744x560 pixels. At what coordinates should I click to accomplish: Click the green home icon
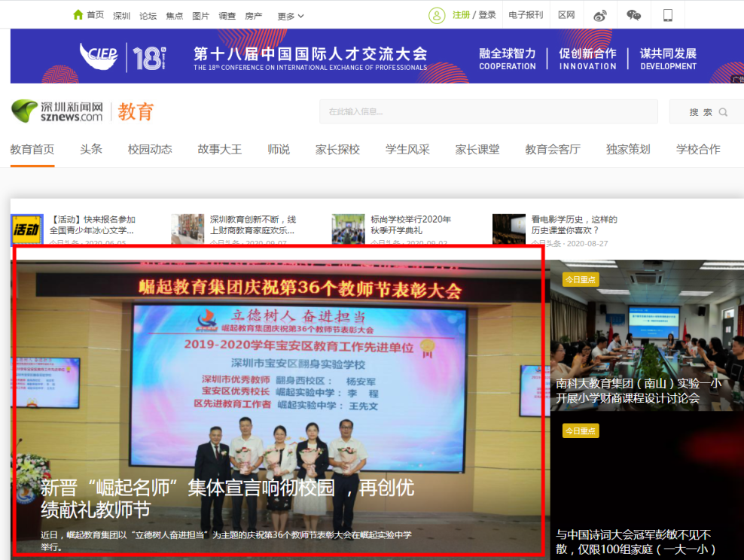(x=78, y=15)
